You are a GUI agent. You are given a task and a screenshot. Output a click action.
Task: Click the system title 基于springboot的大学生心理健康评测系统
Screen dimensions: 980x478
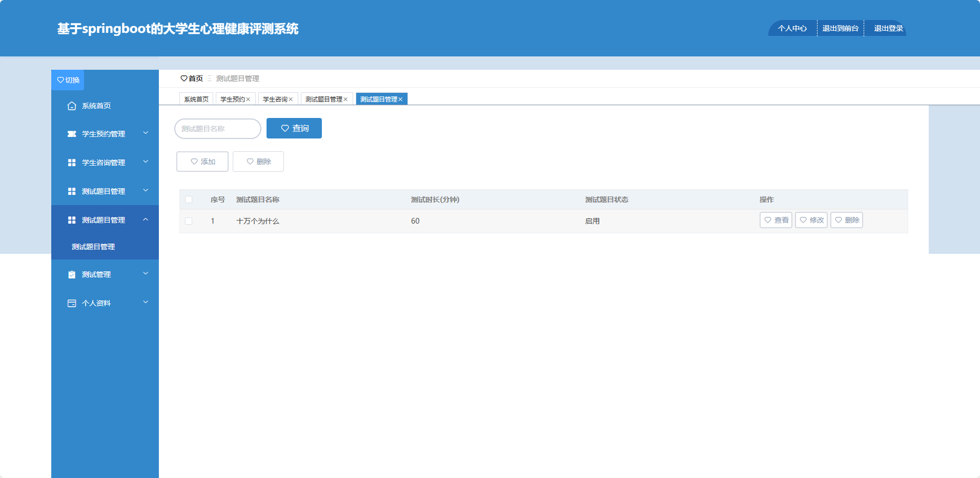178,29
